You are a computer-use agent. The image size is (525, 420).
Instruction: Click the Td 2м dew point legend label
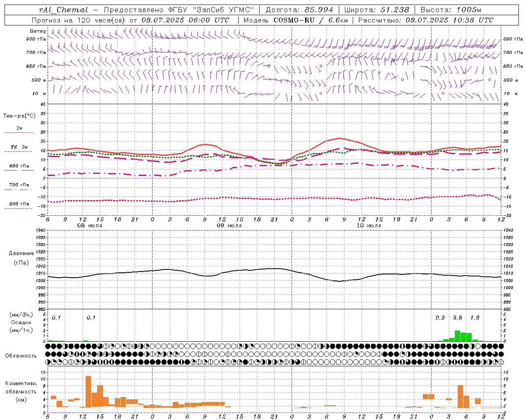(x=19, y=147)
